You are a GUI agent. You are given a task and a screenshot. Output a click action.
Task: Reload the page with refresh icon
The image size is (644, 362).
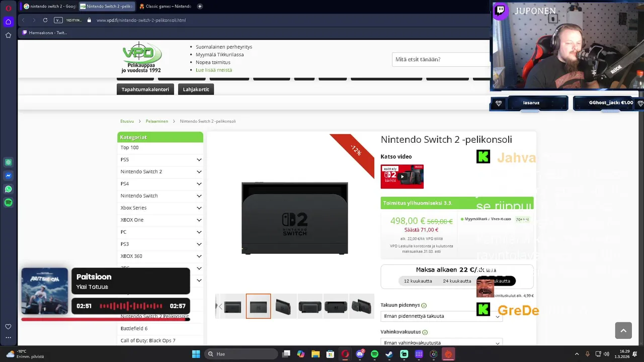click(x=45, y=20)
